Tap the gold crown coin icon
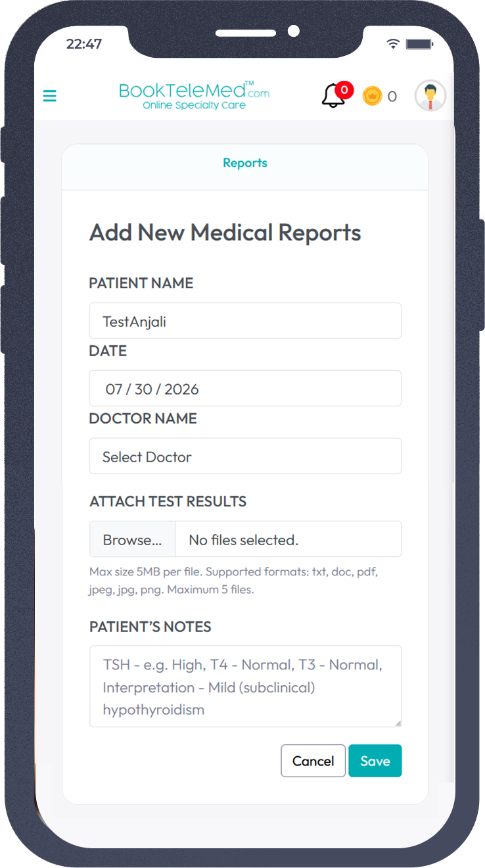This screenshot has height=868, width=485. (372, 96)
